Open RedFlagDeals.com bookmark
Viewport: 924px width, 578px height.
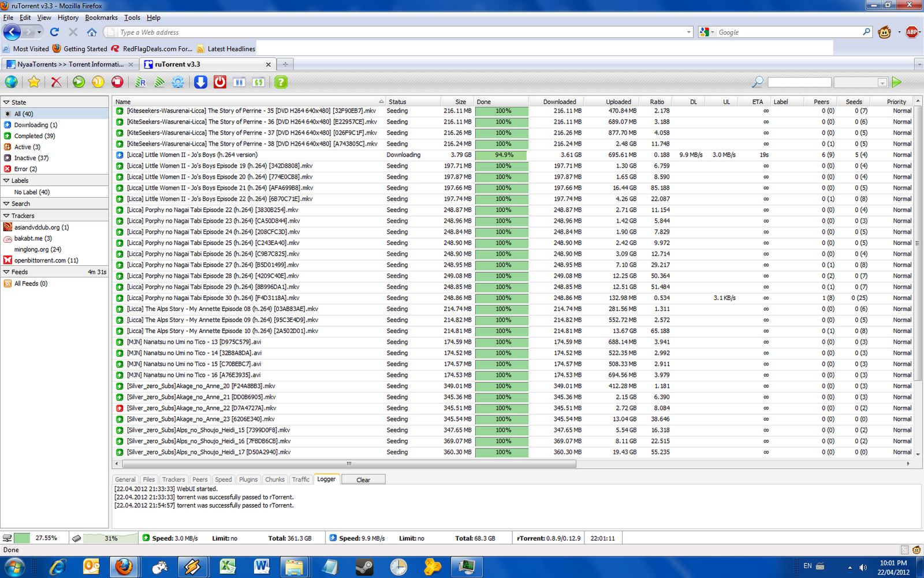(152, 49)
